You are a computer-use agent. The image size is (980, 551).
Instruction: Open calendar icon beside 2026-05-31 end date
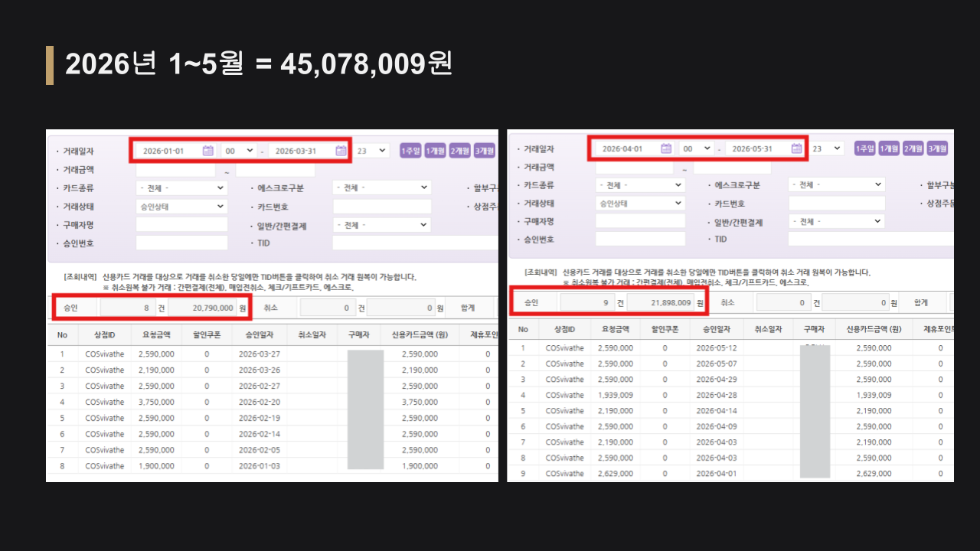[x=797, y=148]
